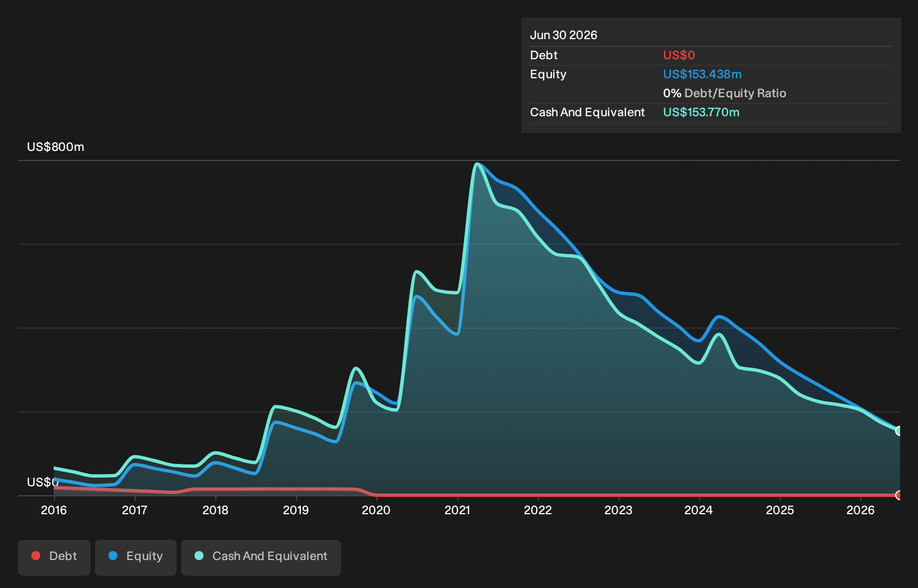This screenshot has height=588, width=918.
Task: Toggle the Debt legend button
Action: (54, 557)
